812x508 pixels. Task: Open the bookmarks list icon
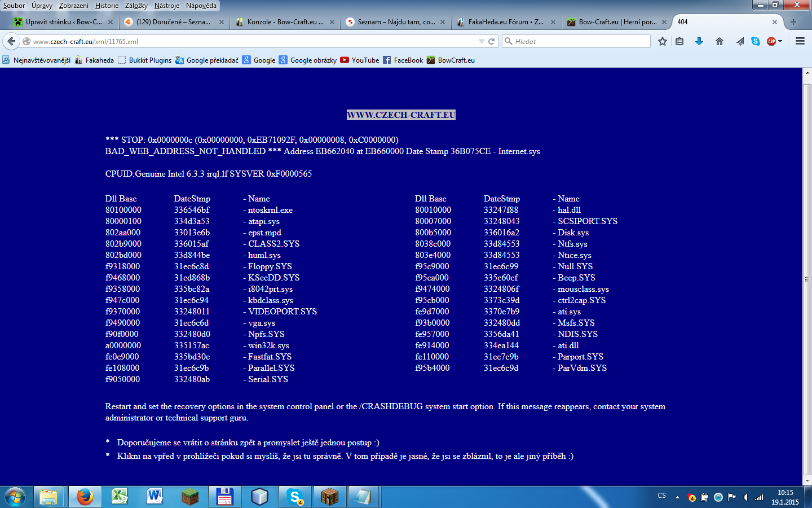[x=679, y=41]
